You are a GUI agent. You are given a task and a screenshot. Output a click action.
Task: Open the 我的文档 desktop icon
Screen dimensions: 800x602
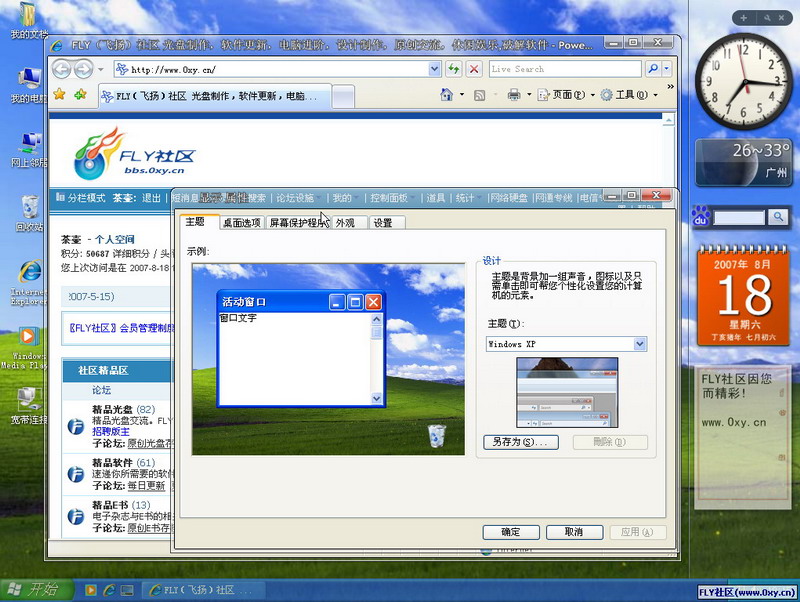(28, 20)
